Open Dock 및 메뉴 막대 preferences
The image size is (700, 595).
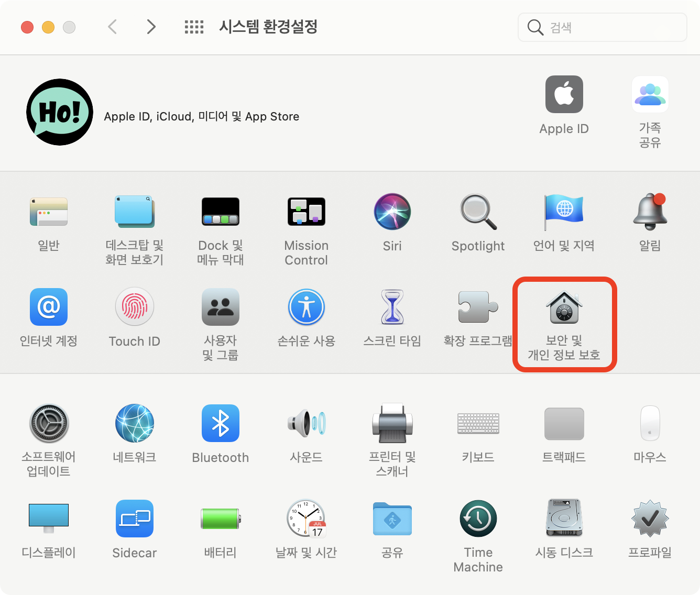pos(221,212)
